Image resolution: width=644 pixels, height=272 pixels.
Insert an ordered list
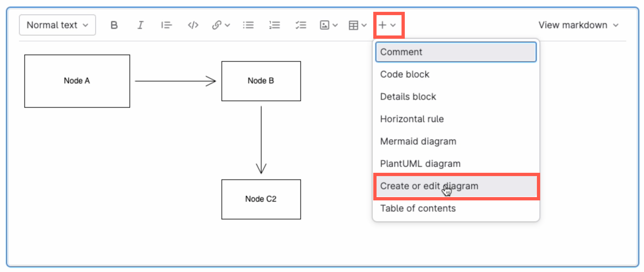274,25
